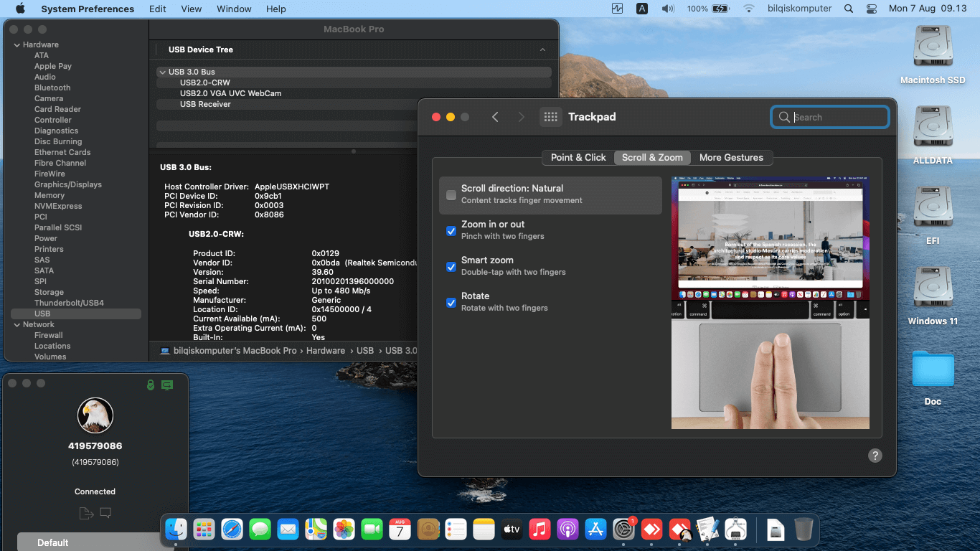Click the bilqiskomputer user name in menu bar
The height and width of the screenshot is (551, 980).
tap(799, 9)
